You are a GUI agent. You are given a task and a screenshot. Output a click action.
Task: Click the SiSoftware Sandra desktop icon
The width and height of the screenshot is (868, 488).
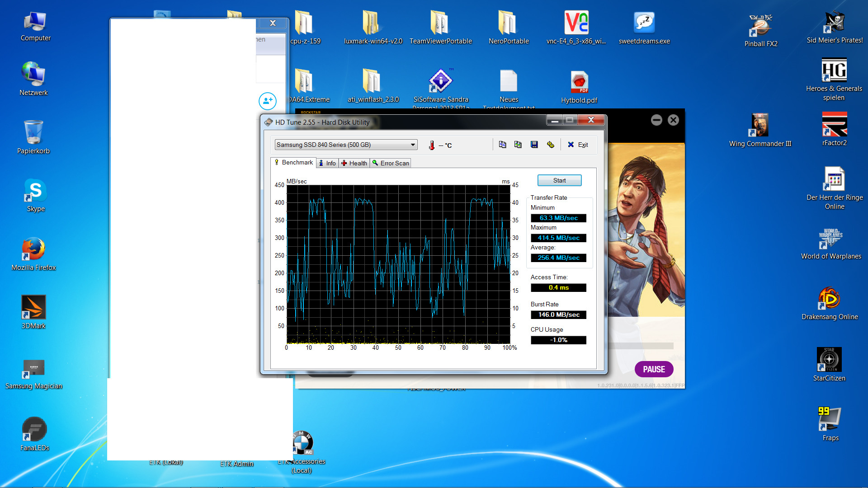pyautogui.click(x=441, y=81)
